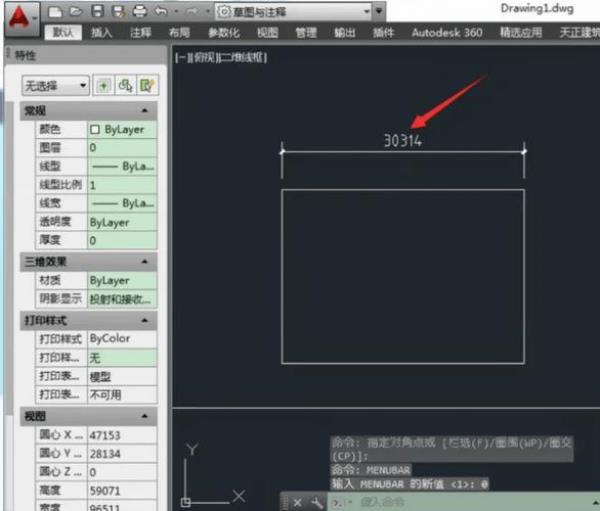Viewport: 600px width, 511px height.
Task: Collapse the 打印样式 section
Action: tap(145, 320)
